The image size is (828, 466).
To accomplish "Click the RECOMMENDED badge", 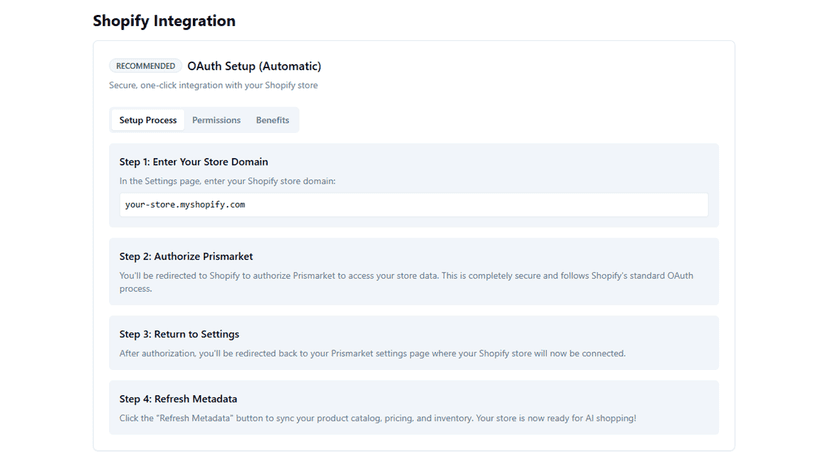I will coord(145,66).
